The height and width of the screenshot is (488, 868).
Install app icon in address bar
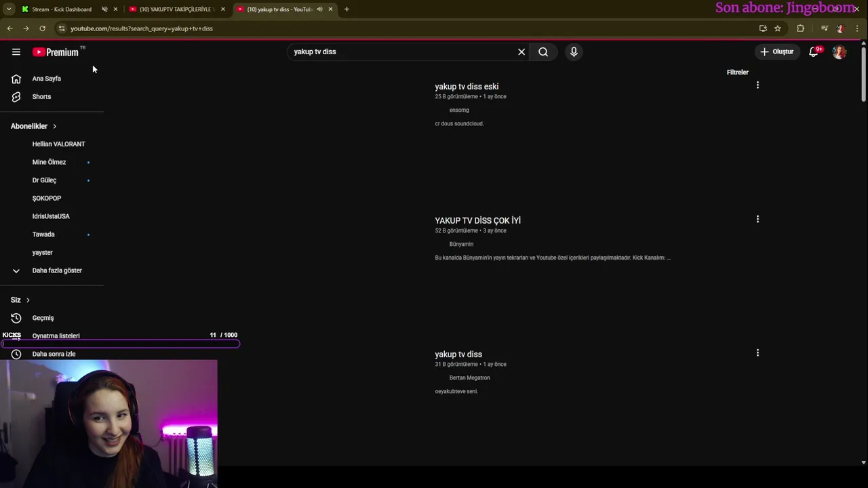click(763, 28)
